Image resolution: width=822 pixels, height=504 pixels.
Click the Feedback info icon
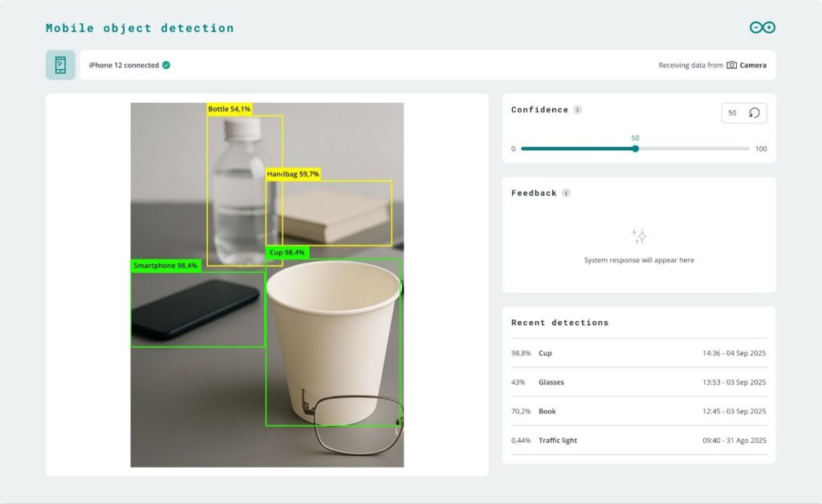pyautogui.click(x=566, y=193)
